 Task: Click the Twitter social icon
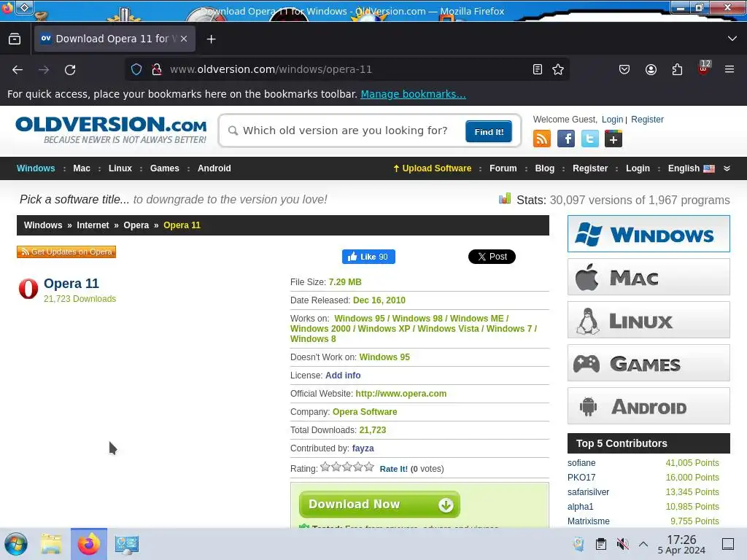(x=589, y=139)
